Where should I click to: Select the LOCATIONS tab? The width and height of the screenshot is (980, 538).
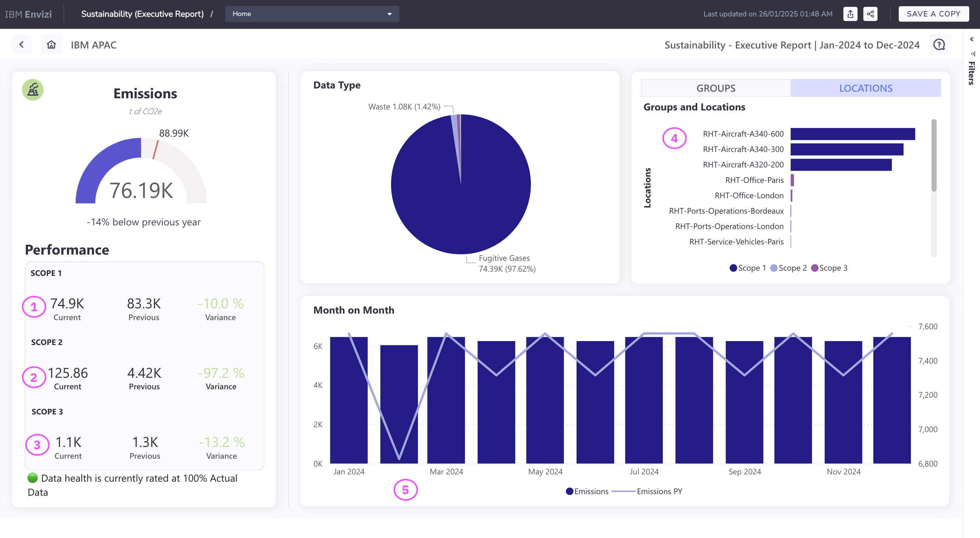click(865, 88)
